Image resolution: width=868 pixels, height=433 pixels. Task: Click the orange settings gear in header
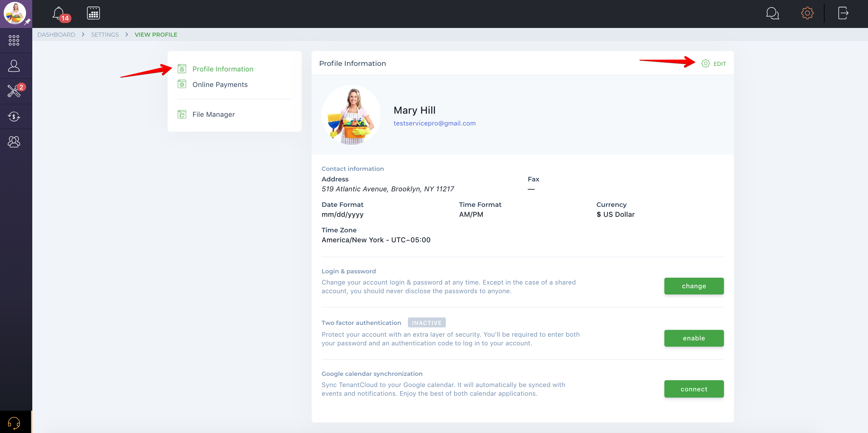click(807, 13)
